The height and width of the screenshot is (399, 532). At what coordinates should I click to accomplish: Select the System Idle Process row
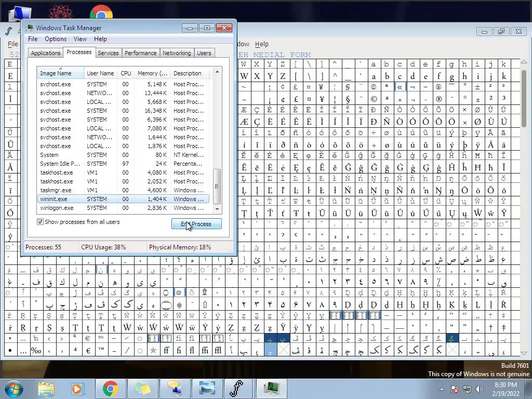[x=123, y=164]
